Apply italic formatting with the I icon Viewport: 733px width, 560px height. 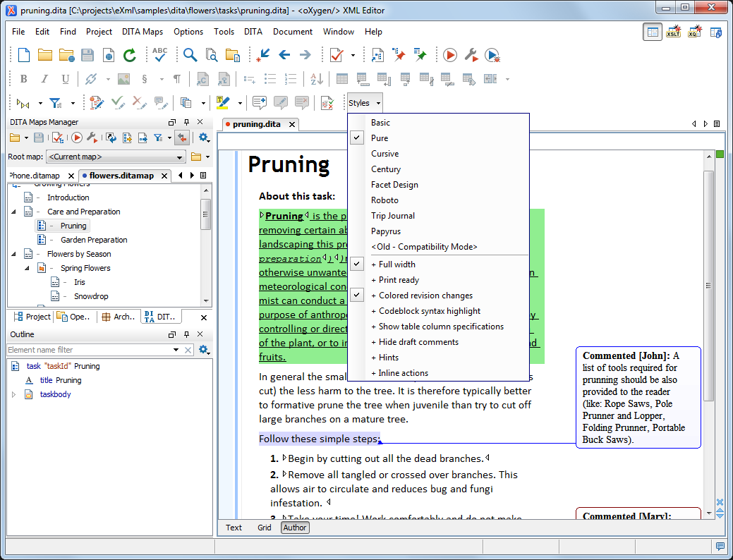click(x=44, y=79)
